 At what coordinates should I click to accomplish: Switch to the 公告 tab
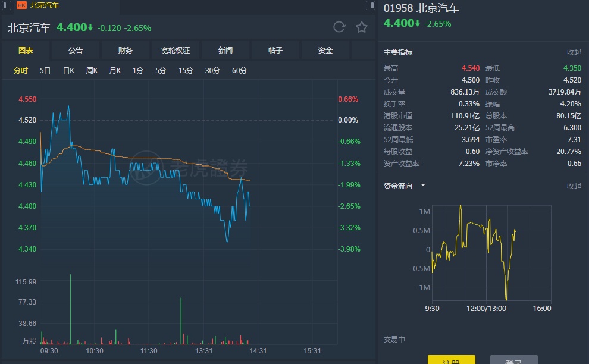pos(76,51)
